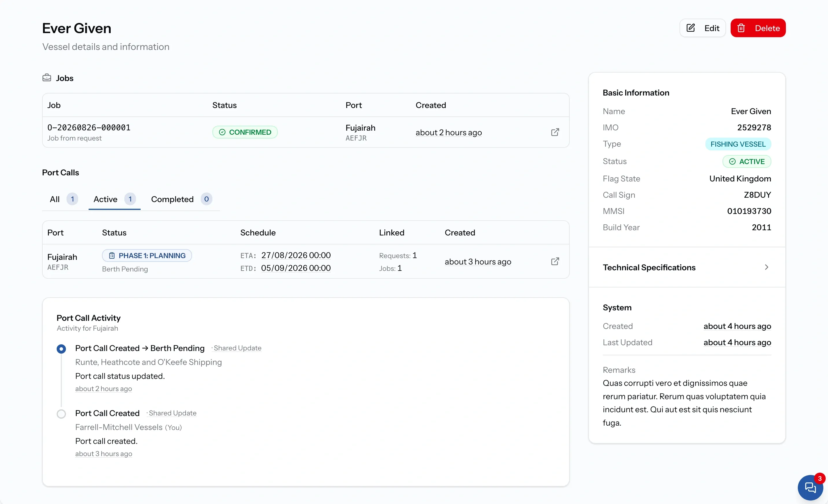This screenshot has width=828, height=504.
Task: Switch to the All port calls tab
Action: (64, 199)
